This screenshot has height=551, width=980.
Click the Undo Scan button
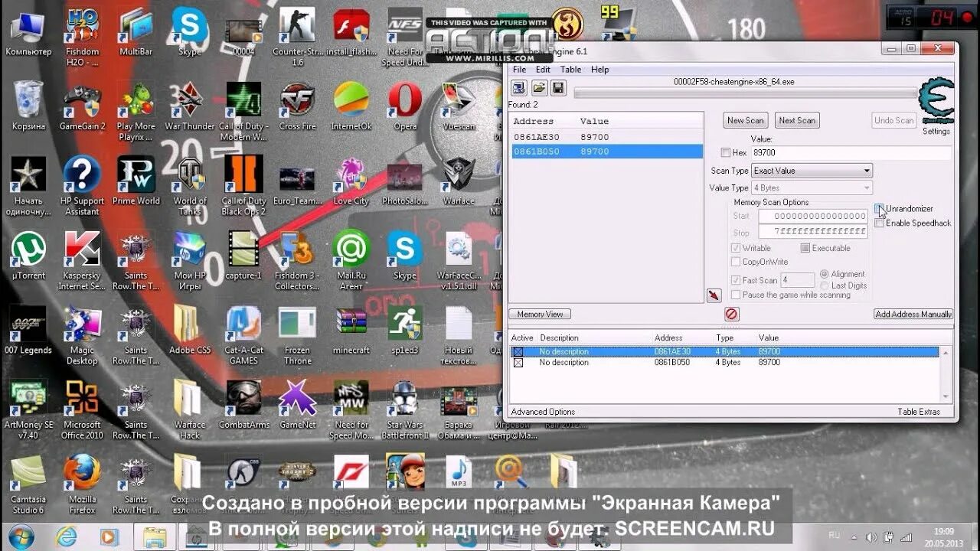[x=894, y=120]
